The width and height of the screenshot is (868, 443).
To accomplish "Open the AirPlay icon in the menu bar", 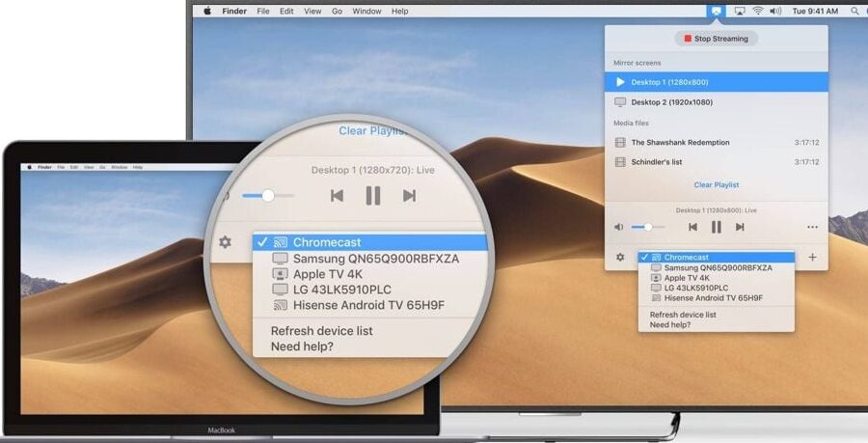I will coord(740,11).
